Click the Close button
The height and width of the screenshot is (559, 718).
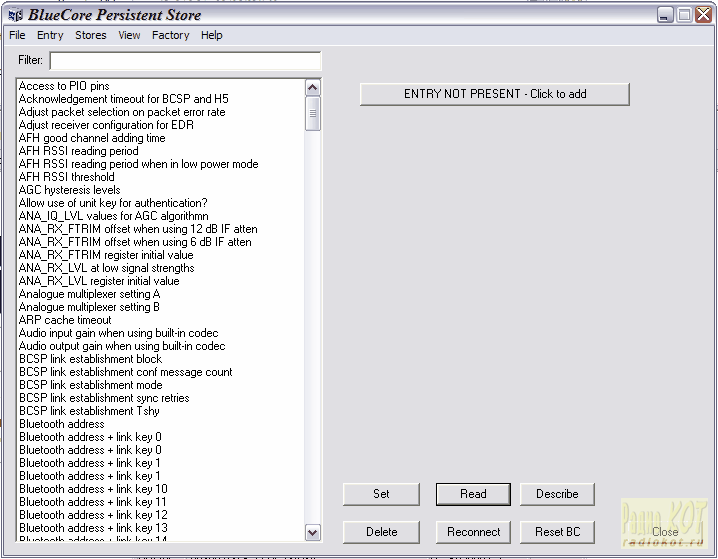pos(665,532)
